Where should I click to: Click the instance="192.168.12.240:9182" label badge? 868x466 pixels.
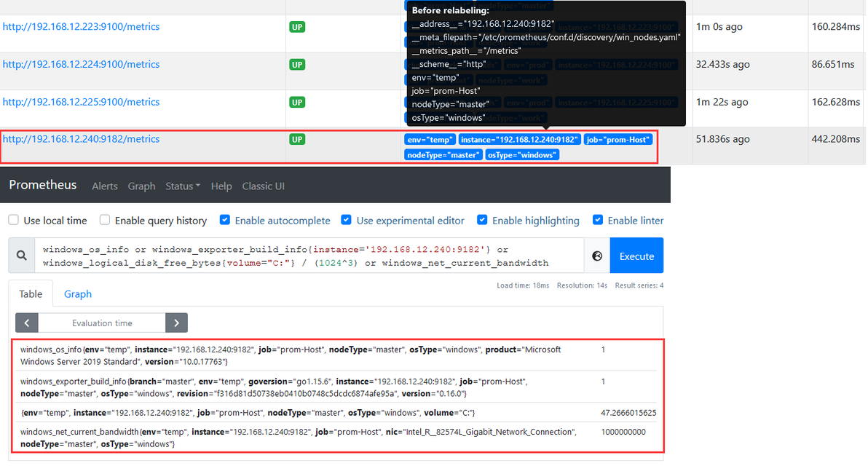[x=519, y=140]
